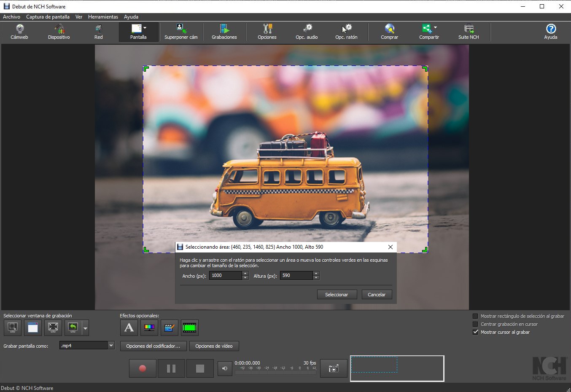
Task: Click the select-window recording icon
Action: point(33,328)
